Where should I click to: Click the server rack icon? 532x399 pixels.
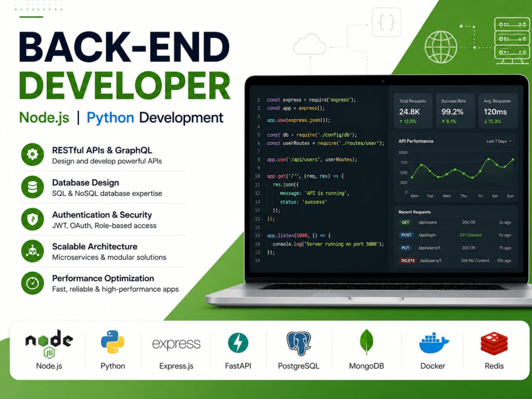pyautogui.click(x=512, y=41)
